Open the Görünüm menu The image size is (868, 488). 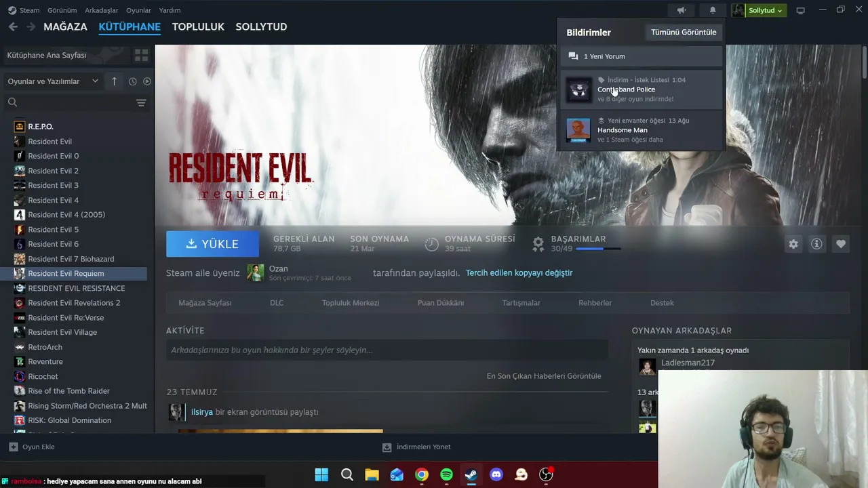(x=62, y=10)
